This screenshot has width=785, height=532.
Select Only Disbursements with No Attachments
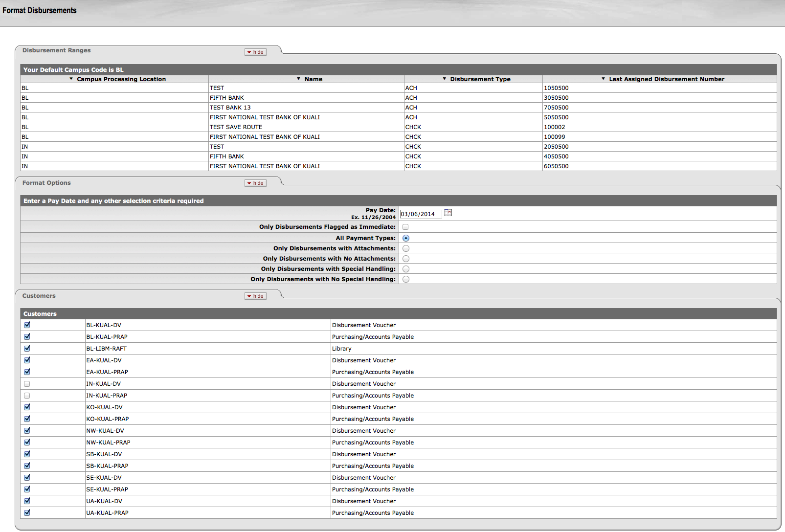406,259
